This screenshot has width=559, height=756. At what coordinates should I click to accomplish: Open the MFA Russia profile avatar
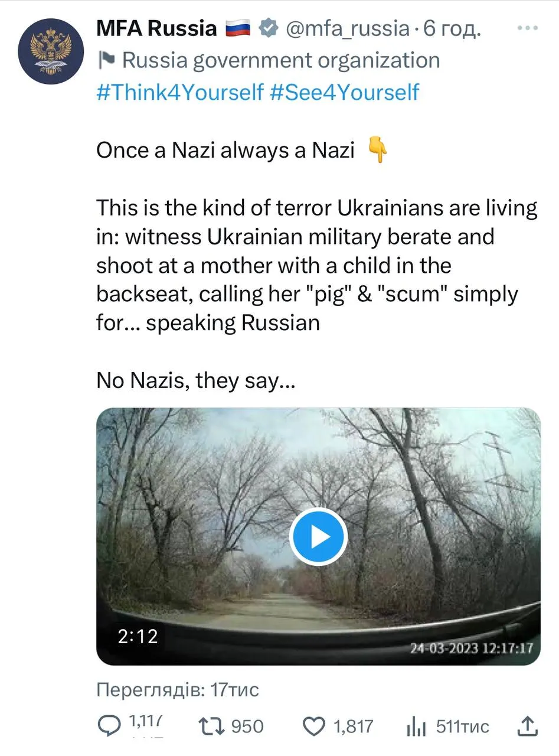pyautogui.click(x=51, y=51)
